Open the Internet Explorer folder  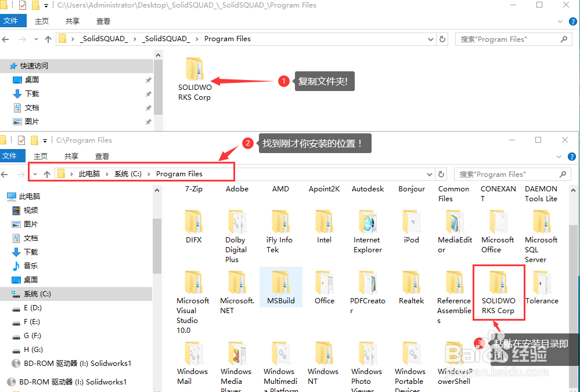(x=368, y=231)
